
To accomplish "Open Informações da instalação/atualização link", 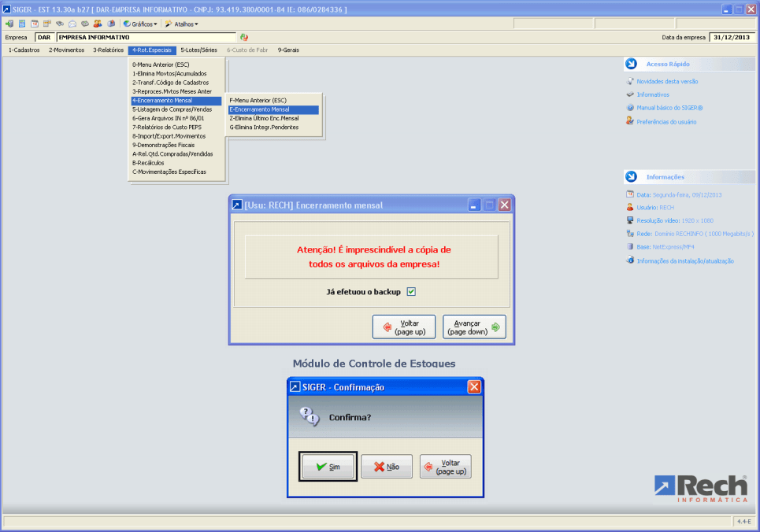I will 685,260.
